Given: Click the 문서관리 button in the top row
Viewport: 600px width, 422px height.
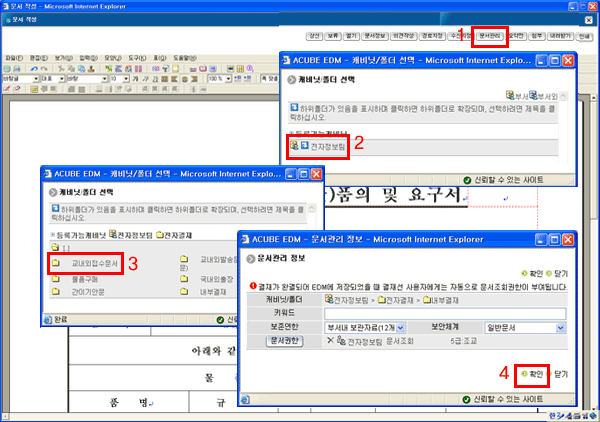Looking at the screenshot, I should coord(490,36).
